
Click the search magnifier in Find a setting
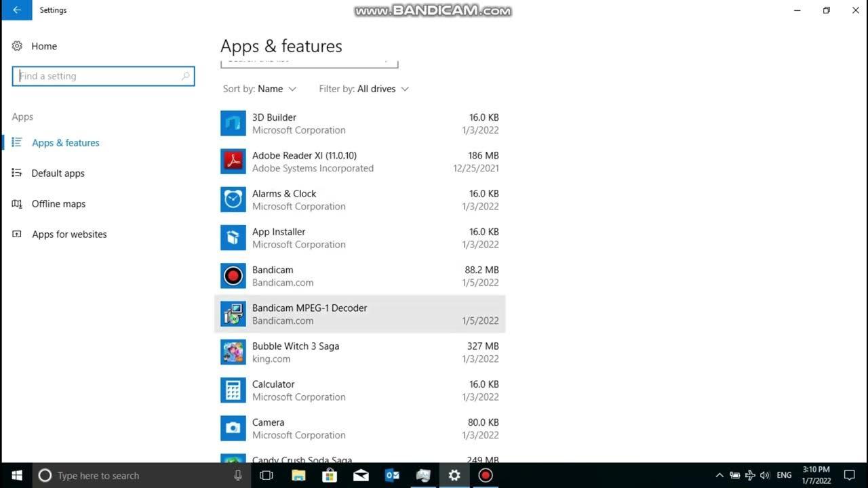tap(185, 76)
